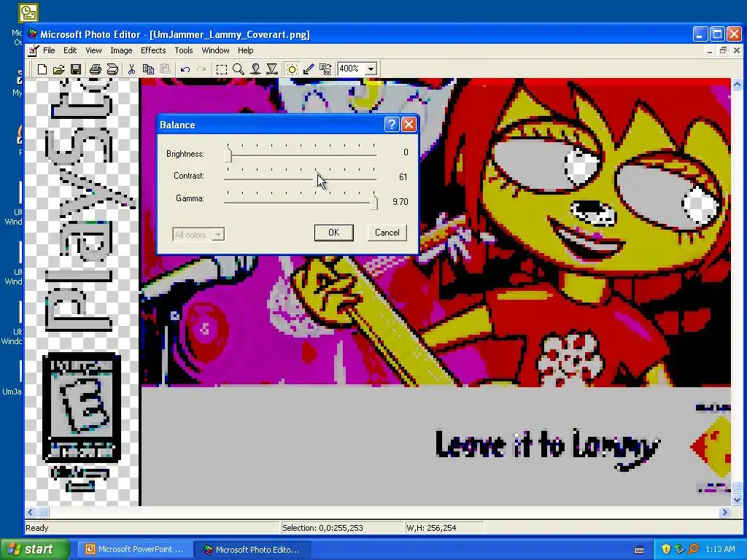The height and width of the screenshot is (560, 747).
Task: Open the Edit menu
Action: tap(70, 50)
